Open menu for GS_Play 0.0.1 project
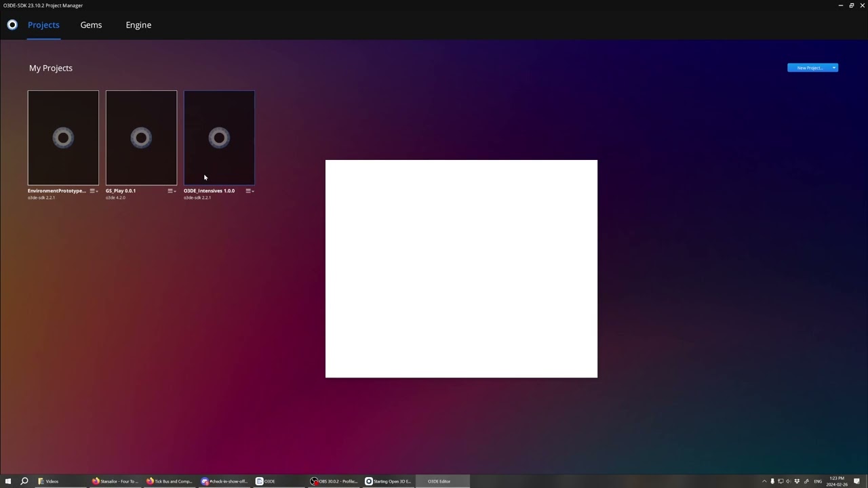The image size is (868, 488). pos(172,191)
